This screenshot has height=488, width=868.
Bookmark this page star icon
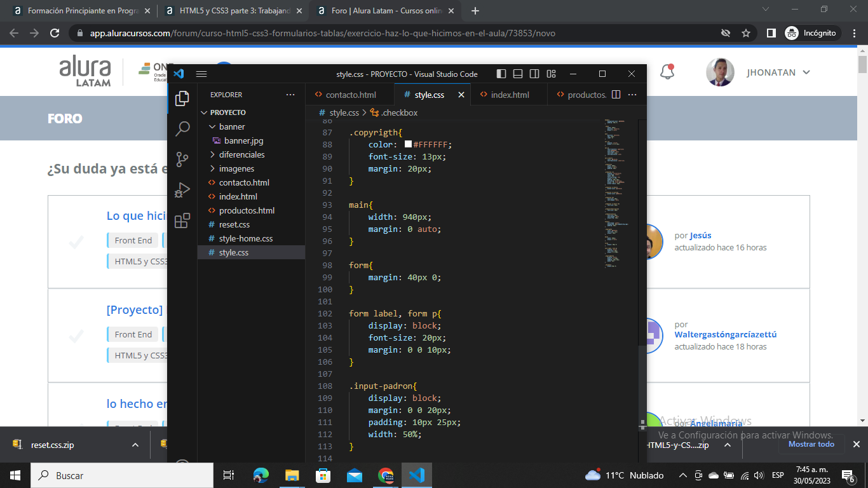746,33
